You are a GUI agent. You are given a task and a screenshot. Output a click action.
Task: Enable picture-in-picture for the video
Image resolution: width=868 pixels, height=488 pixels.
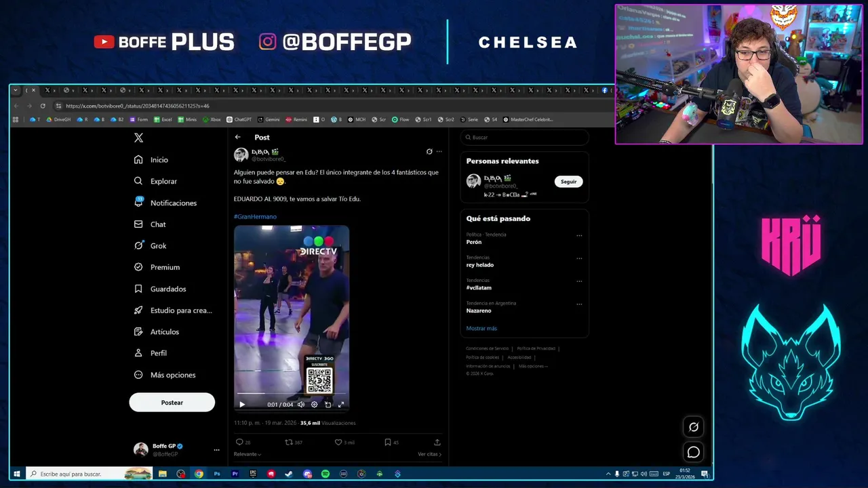pyautogui.click(x=328, y=405)
